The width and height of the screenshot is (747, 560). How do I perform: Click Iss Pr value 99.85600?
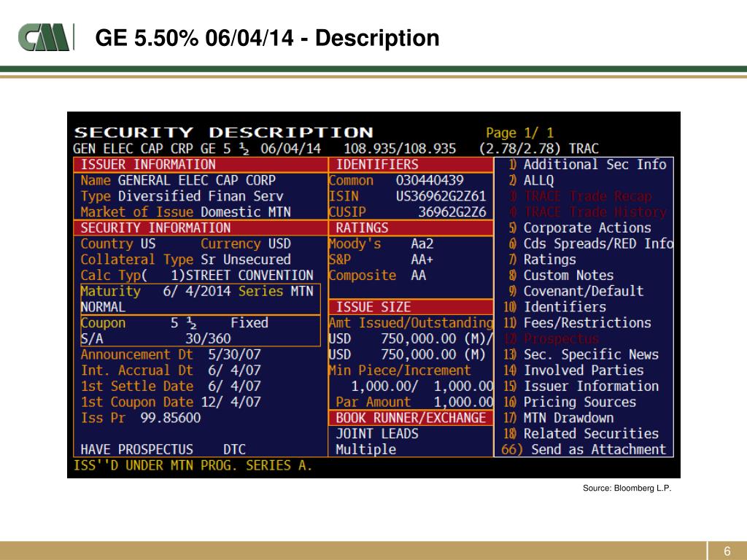point(171,418)
